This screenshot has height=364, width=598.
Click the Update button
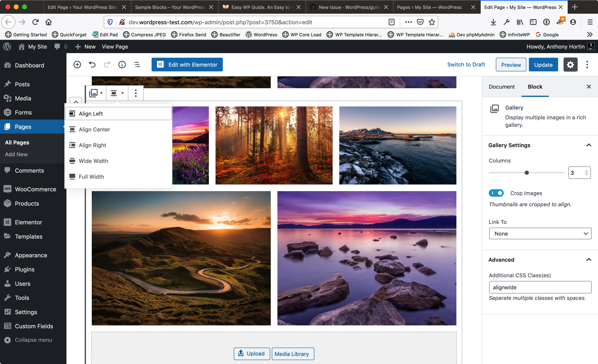coord(543,65)
